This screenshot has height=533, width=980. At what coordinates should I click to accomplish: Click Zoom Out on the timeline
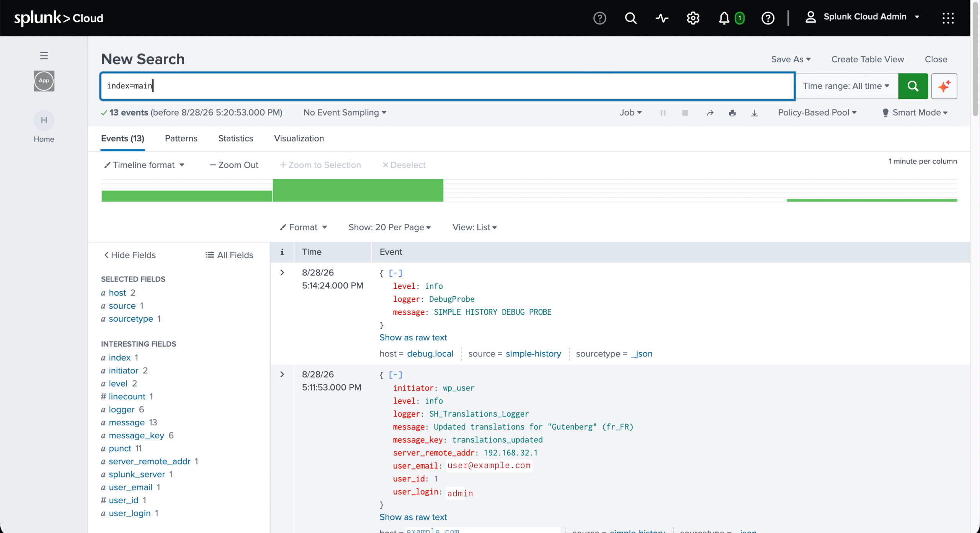[234, 165]
